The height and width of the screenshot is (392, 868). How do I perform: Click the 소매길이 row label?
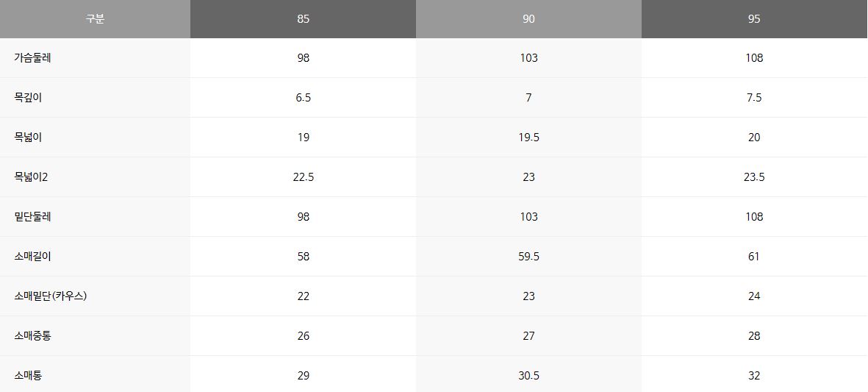tap(32, 257)
